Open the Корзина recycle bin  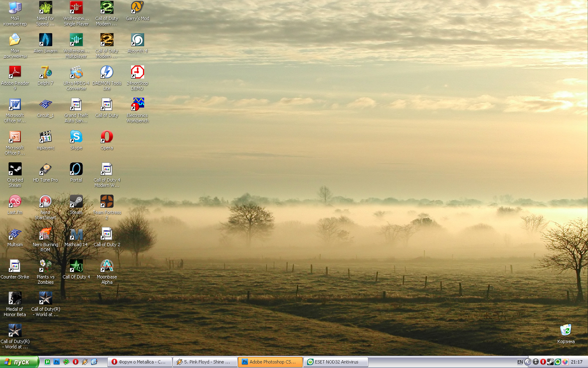click(566, 330)
